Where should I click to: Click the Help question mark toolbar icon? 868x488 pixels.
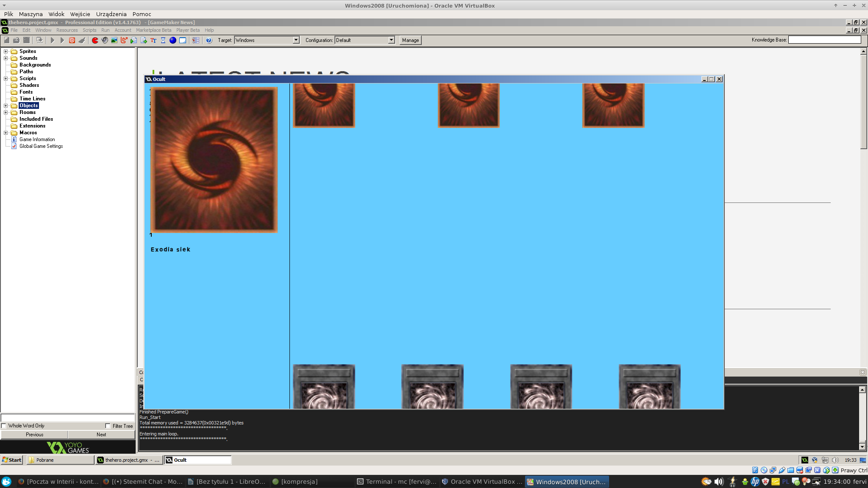tap(209, 40)
